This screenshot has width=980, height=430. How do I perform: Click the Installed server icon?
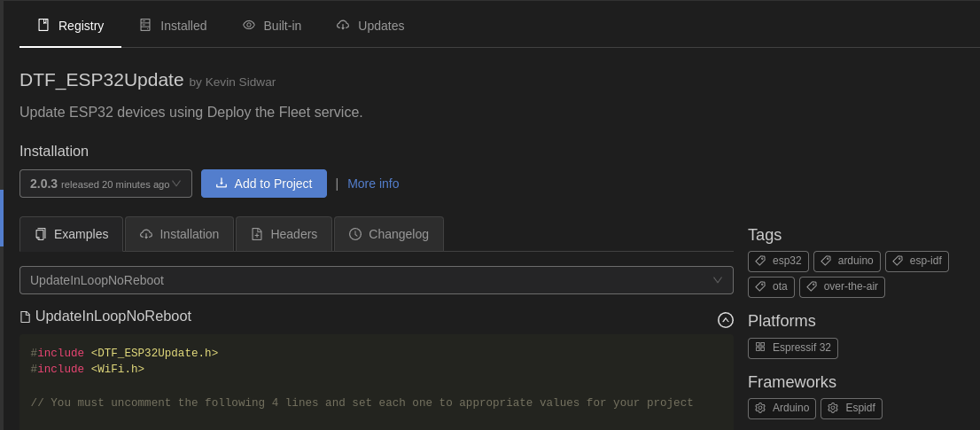pos(145,25)
